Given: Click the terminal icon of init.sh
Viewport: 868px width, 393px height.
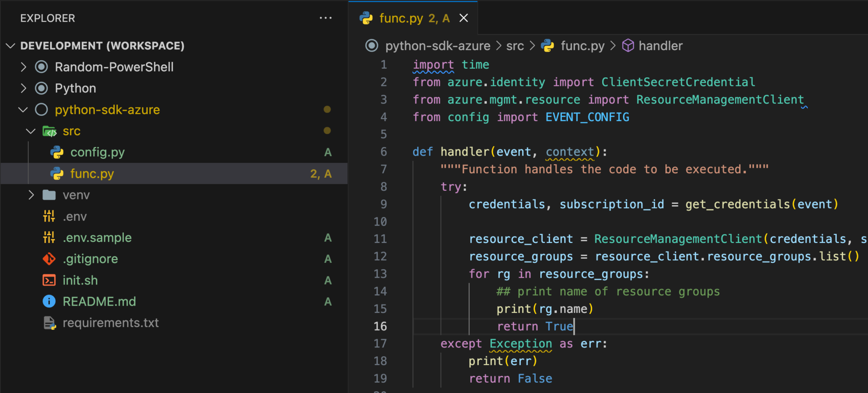Looking at the screenshot, I should pyautogui.click(x=49, y=280).
